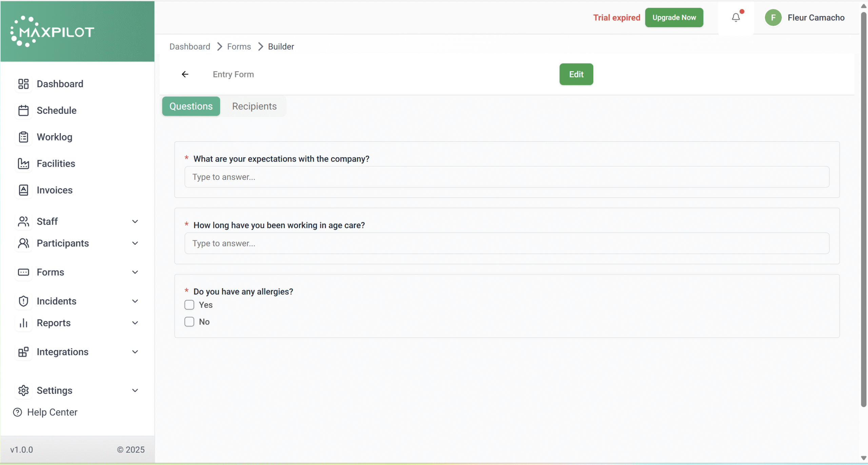Select the Questions tab

point(191,106)
